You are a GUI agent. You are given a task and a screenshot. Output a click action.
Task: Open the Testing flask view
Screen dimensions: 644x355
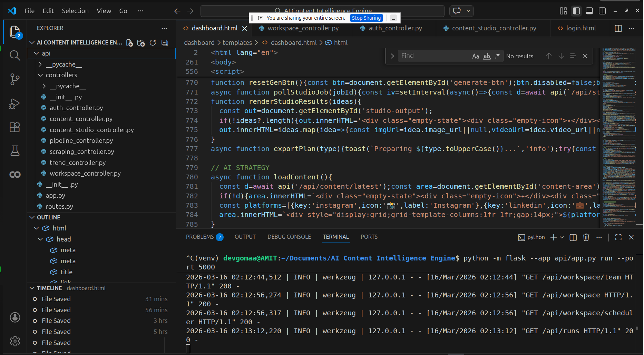[x=14, y=151]
